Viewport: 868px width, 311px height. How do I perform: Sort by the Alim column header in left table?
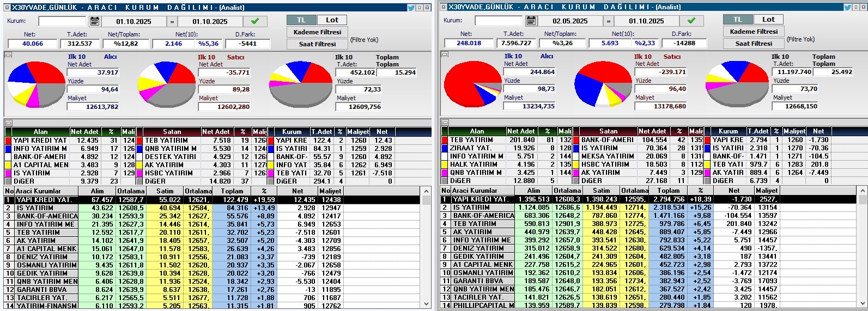(x=97, y=191)
